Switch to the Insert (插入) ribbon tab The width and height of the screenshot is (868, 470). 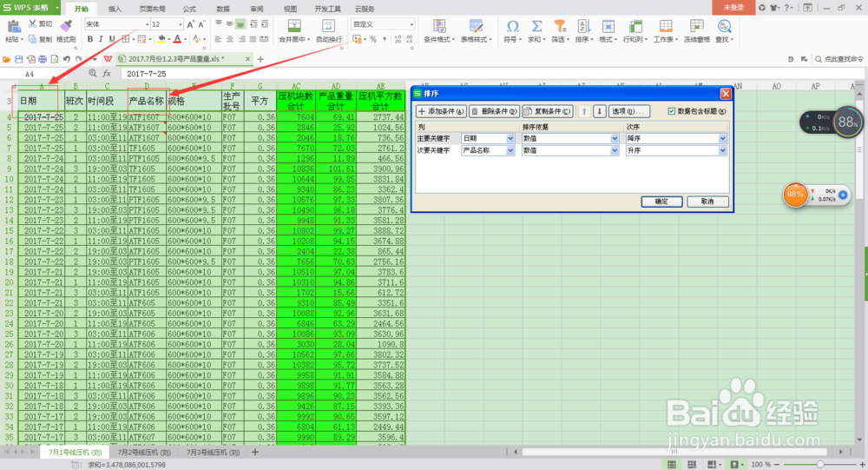click(x=115, y=9)
